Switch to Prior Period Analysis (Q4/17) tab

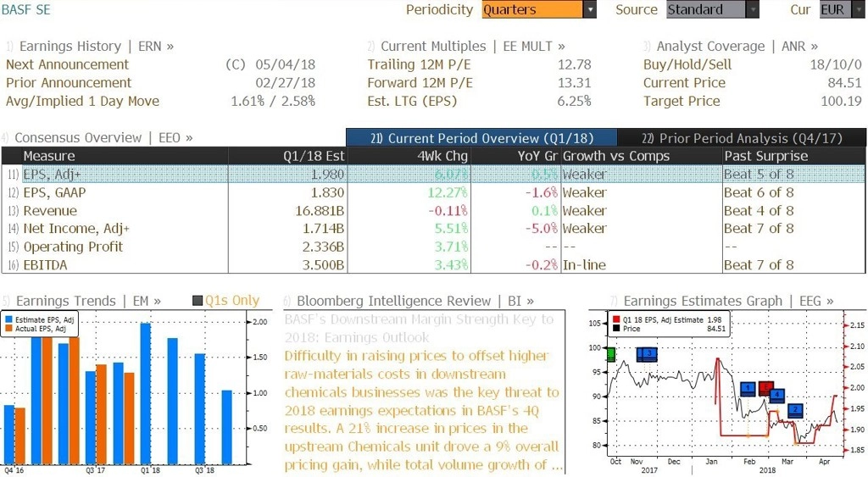click(x=742, y=138)
